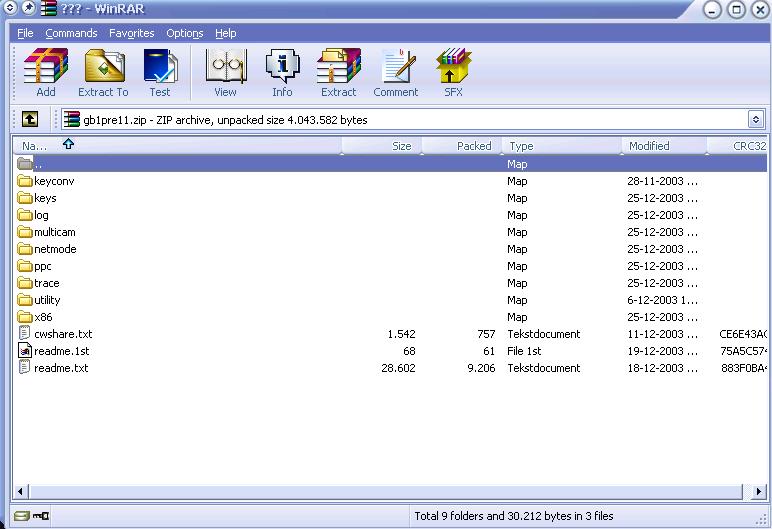Click the size value 28.602

398,368
